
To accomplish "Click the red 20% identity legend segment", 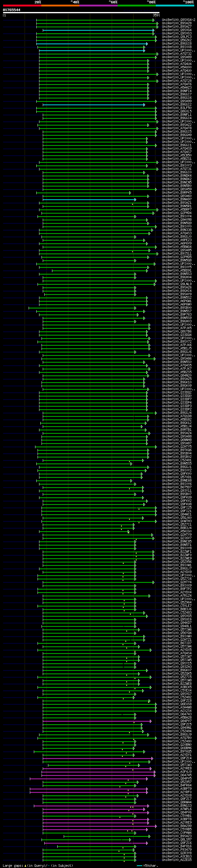I will pos(22,6).
